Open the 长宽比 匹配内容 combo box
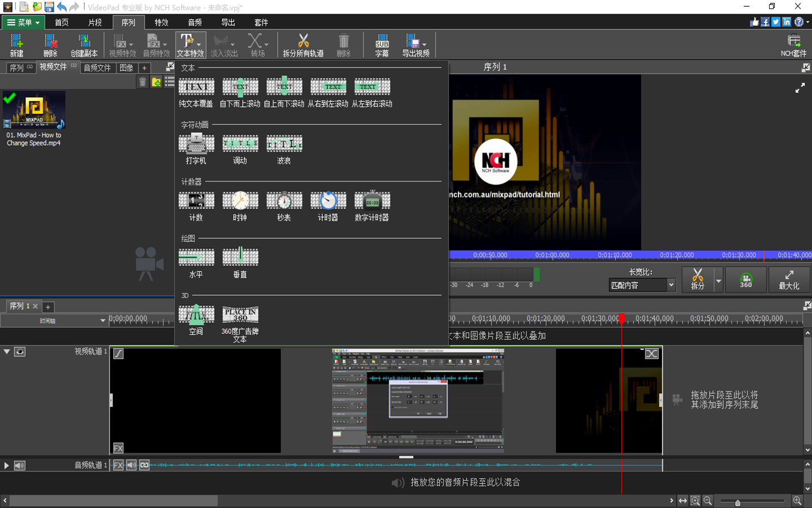Viewport: 812px width, 508px height. [x=642, y=285]
